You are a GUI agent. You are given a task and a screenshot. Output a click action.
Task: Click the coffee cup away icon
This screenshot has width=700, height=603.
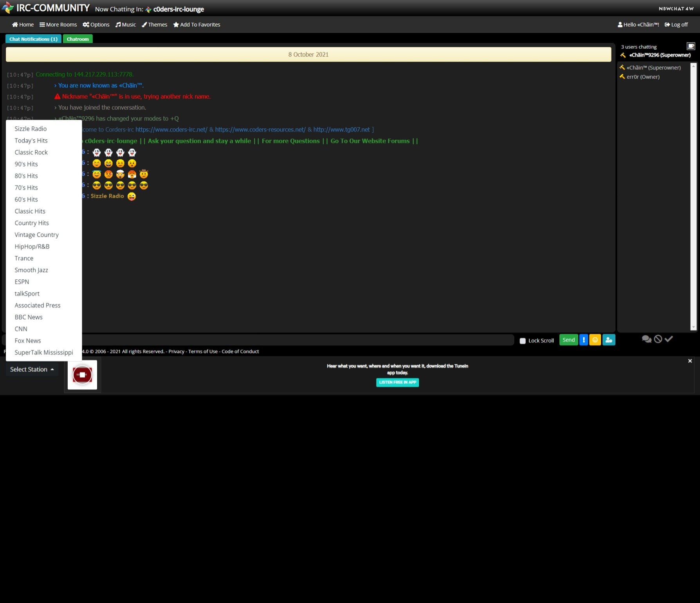691,46
